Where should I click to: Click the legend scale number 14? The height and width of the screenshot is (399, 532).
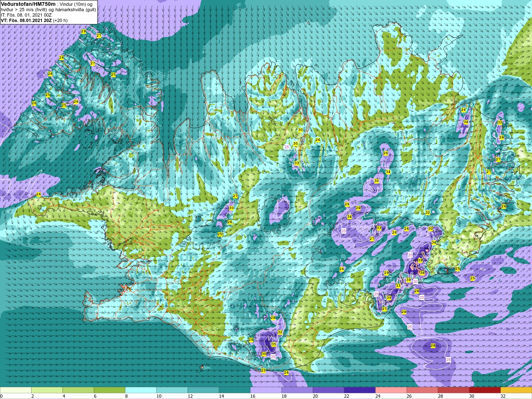(221, 396)
